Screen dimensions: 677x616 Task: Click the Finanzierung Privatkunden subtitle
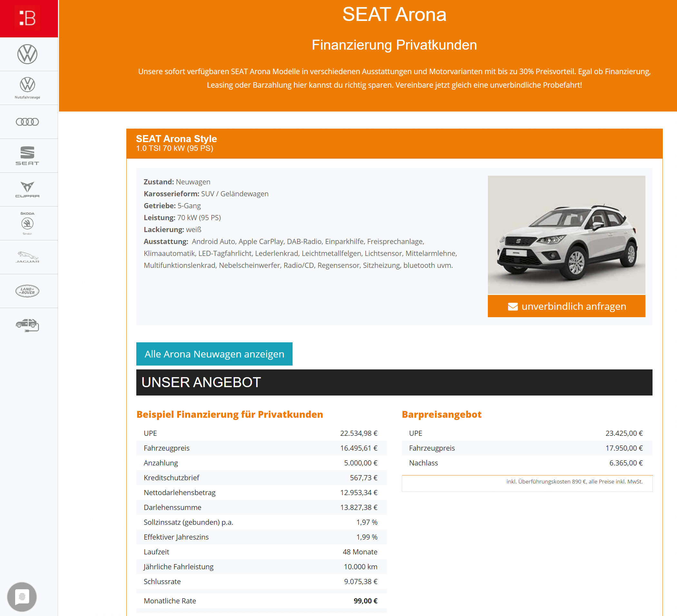click(394, 45)
